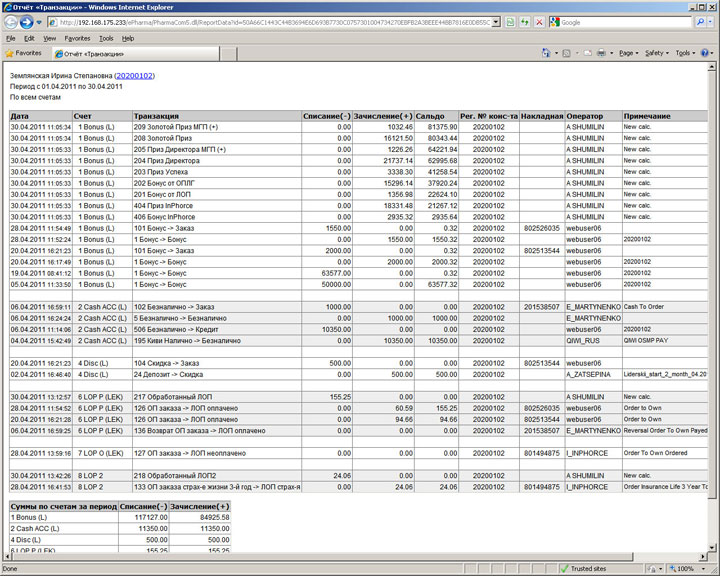Click the horizontal scrollbar left arrow
The width and height of the screenshot is (720, 576).
(6, 556)
